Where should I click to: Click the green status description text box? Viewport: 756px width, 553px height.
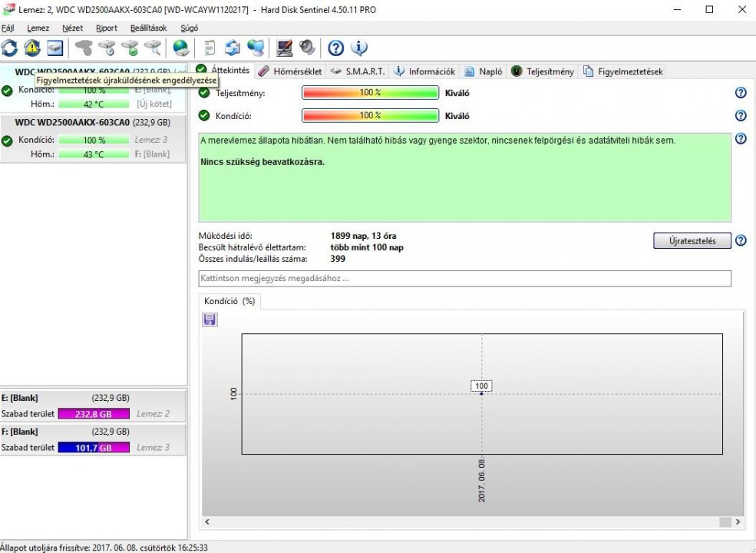tap(465, 177)
